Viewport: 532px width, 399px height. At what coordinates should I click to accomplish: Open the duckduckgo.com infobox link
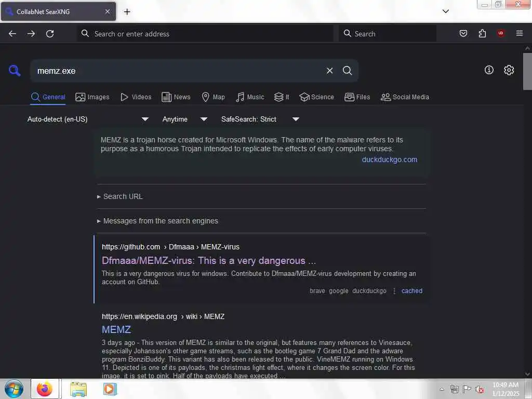tap(390, 159)
